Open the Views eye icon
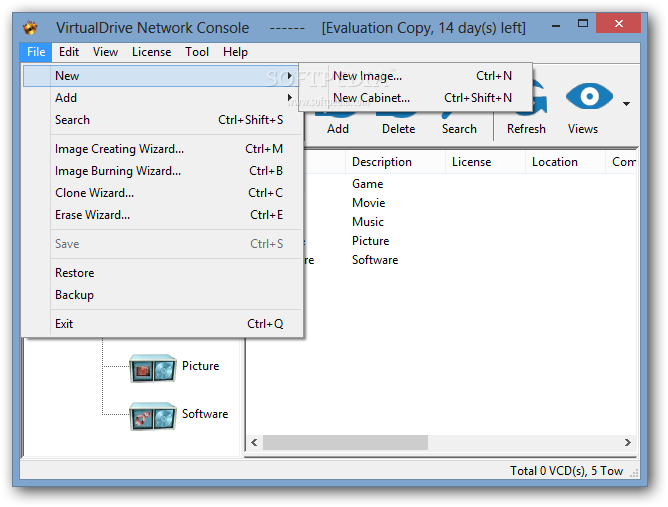The image size is (668, 507). (x=589, y=96)
